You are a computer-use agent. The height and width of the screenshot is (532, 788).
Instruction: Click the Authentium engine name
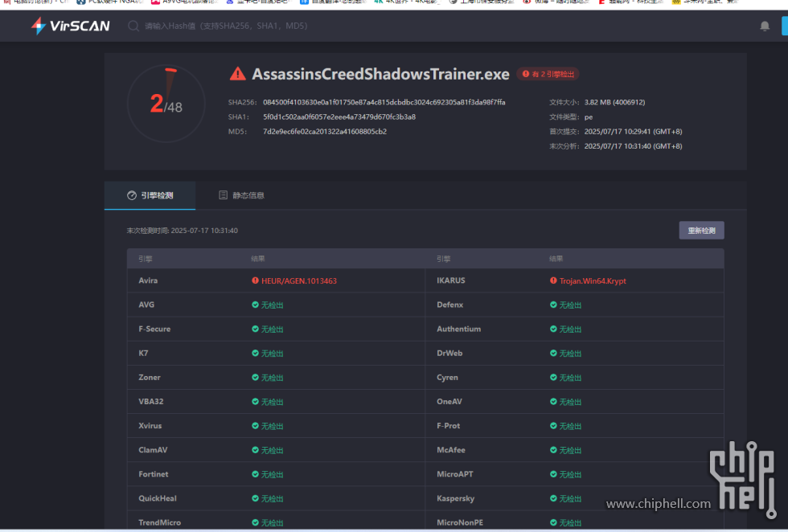point(458,329)
